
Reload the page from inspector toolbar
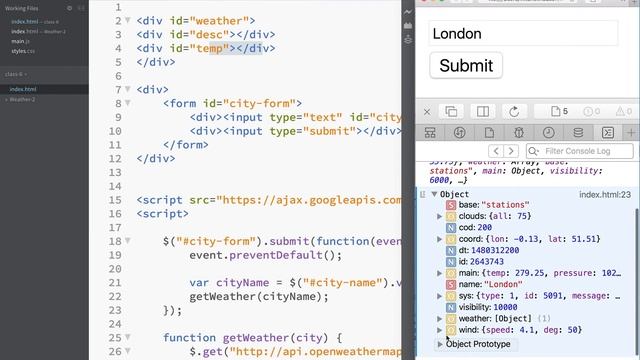514,111
